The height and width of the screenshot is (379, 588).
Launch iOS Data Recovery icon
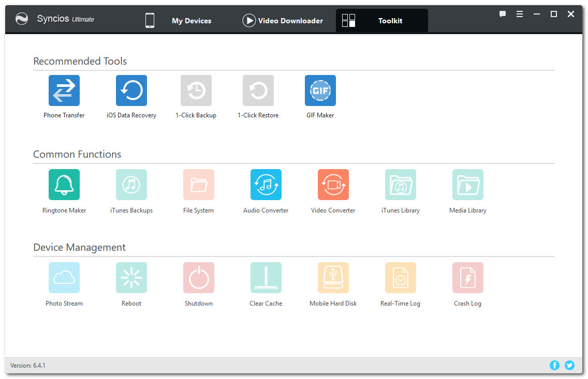pos(131,90)
